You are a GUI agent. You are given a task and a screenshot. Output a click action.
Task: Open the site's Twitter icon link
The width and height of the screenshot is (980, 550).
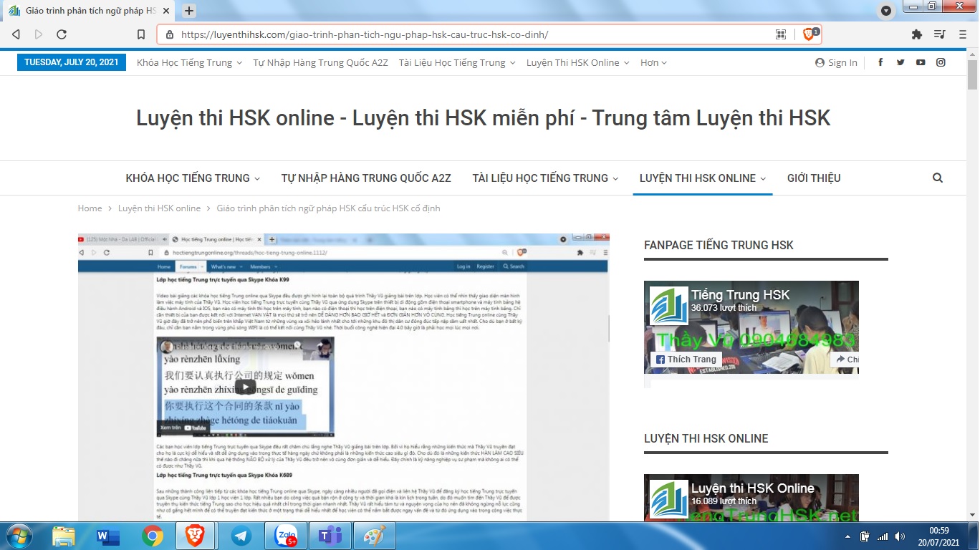(x=900, y=62)
